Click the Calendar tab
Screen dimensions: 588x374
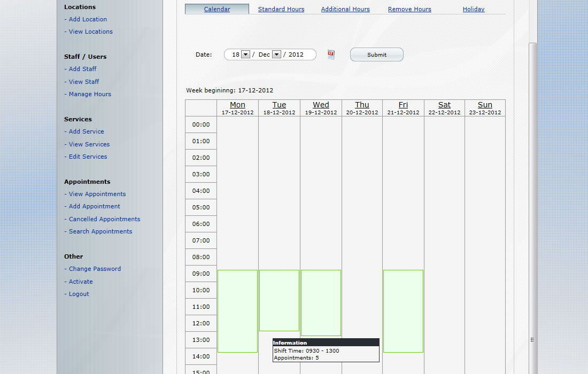coord(217,9)
